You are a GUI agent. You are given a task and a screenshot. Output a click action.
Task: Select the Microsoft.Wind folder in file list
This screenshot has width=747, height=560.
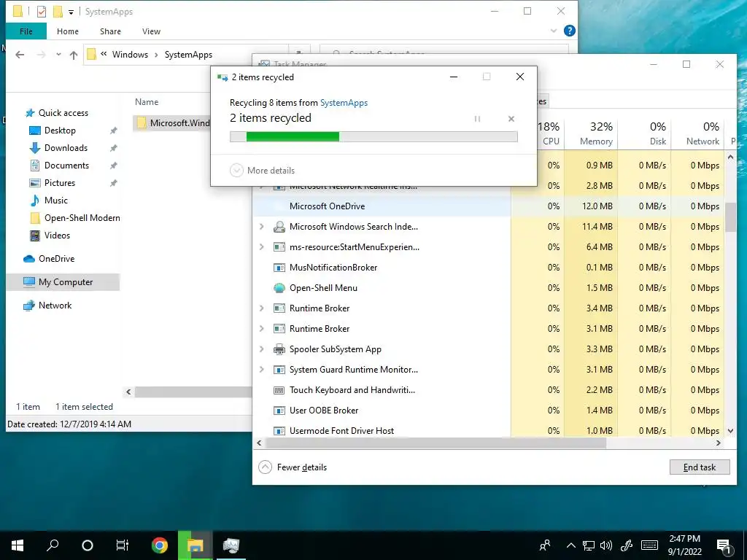173,122
